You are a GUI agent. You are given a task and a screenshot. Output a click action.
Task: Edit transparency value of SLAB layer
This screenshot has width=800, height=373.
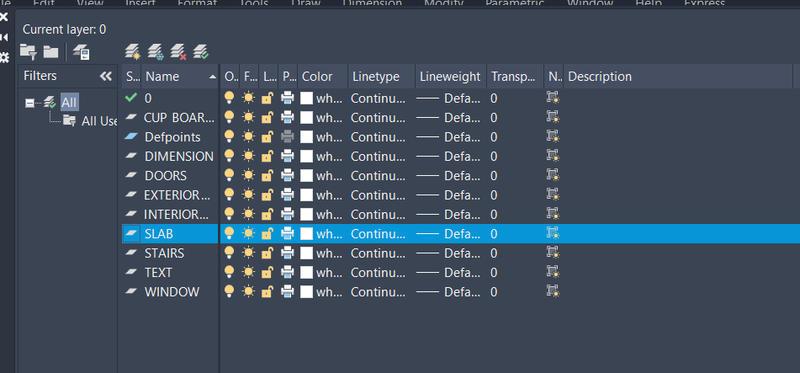[x=494, y=234]
